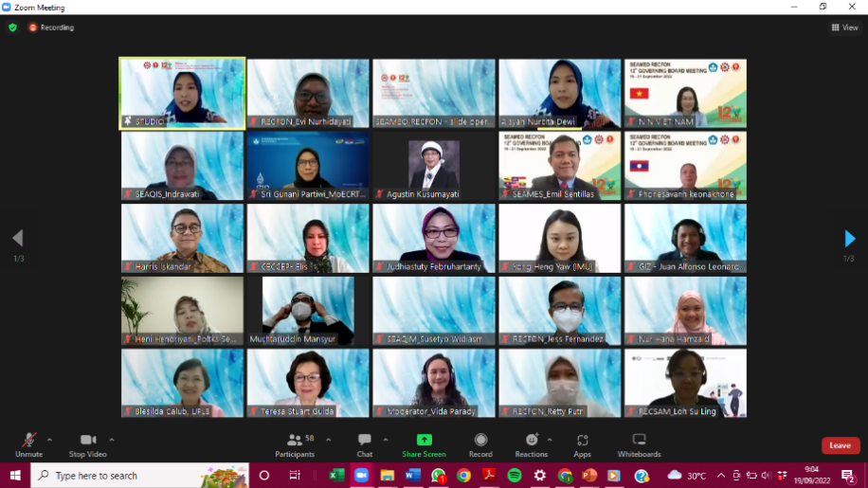Open the View layout menu
The image size is (868, 488).
(843, 27)
